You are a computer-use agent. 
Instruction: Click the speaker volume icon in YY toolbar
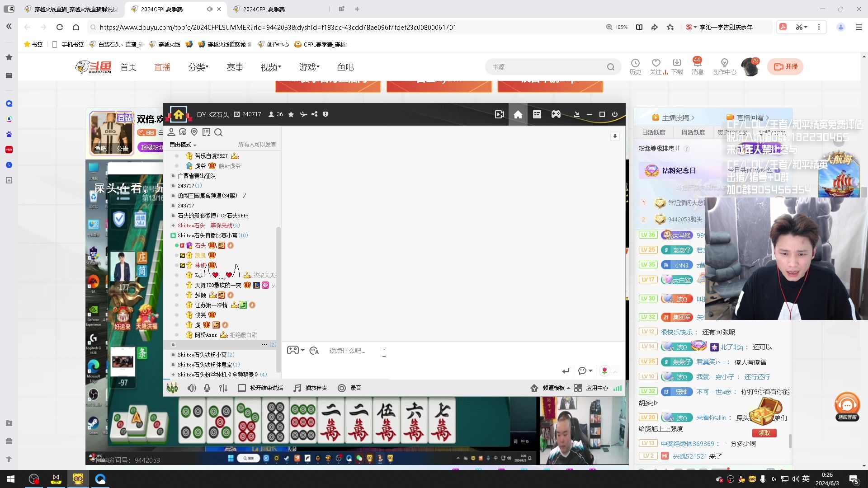click(192, 388)
